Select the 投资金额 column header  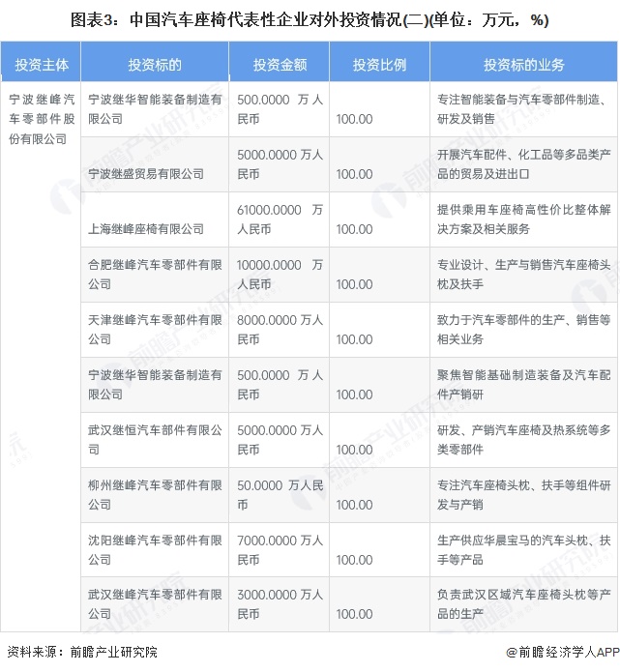[280, 65]
